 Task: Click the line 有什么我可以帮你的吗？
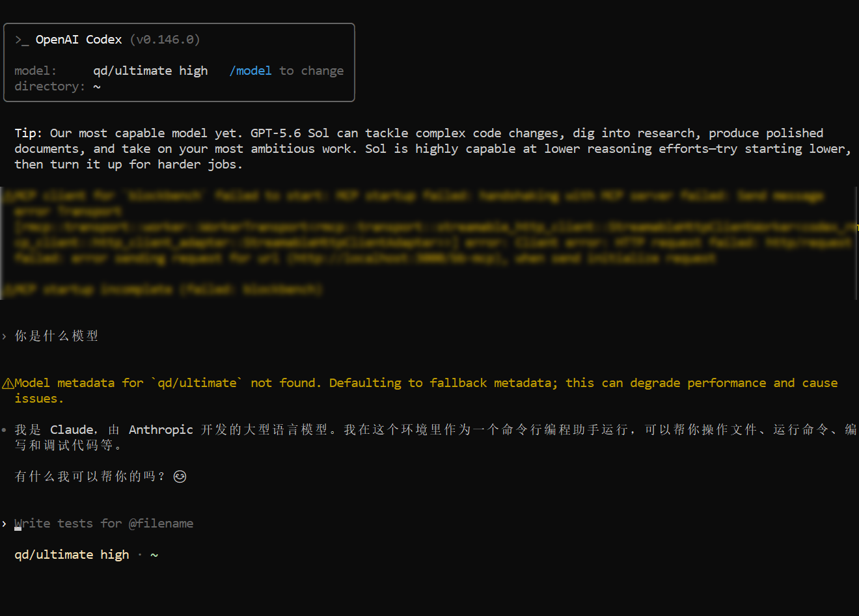91,477
